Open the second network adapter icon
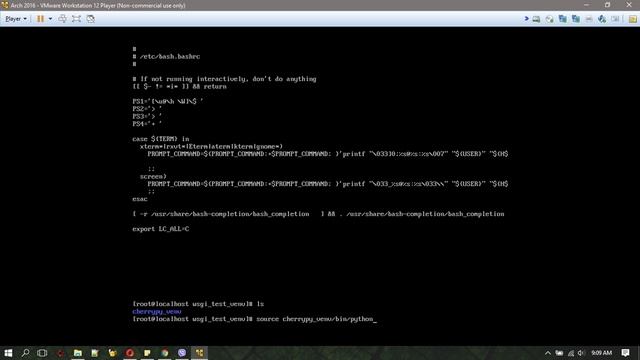Screen dimensions: 640x360 point(576,19)
